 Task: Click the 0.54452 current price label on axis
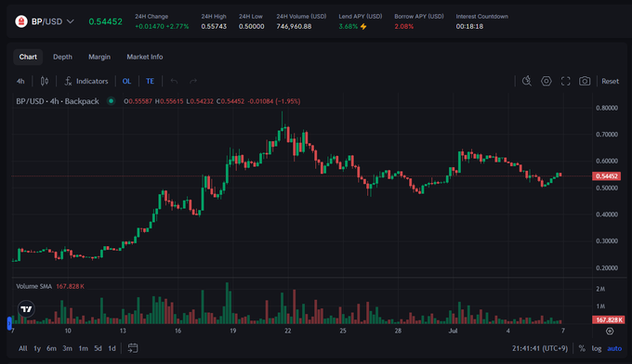[x=607, y=175]
